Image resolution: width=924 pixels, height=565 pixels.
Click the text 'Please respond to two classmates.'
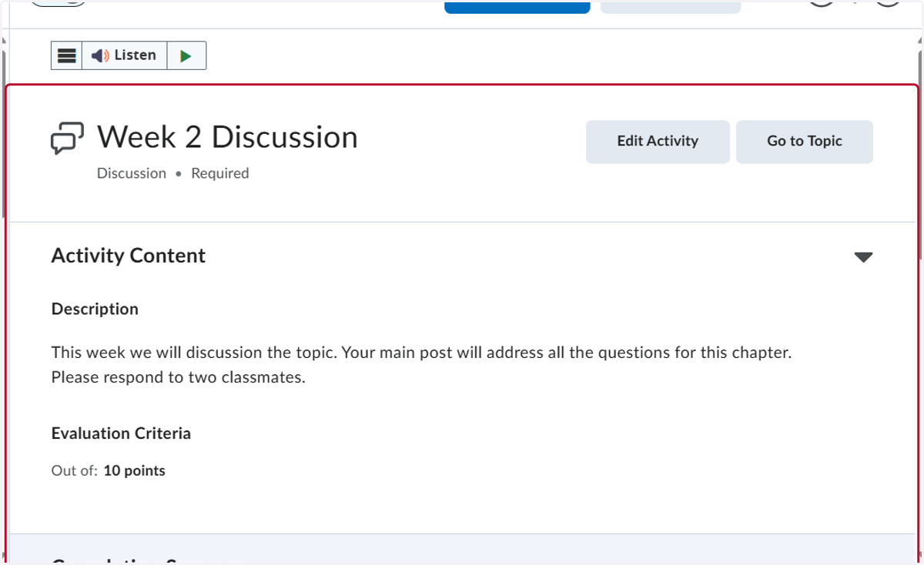point(179,378)
